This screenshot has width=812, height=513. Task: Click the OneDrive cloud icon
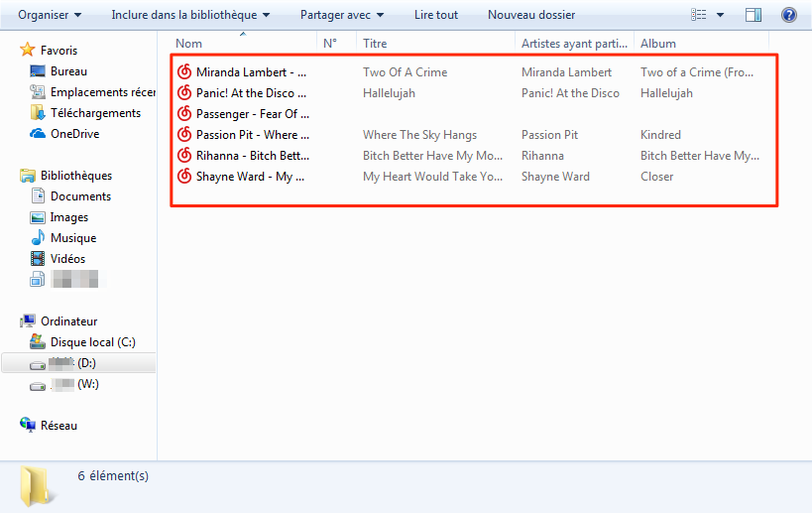(x=38, y=134)
